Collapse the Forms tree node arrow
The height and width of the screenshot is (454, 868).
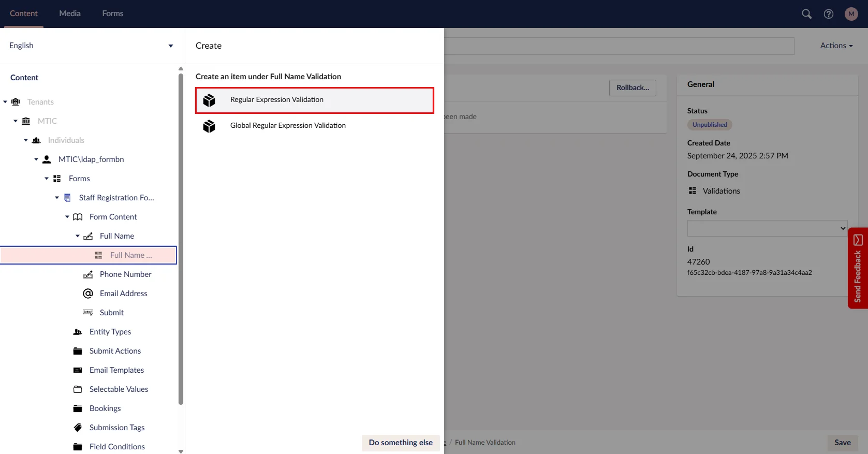(x=47, y=179)
